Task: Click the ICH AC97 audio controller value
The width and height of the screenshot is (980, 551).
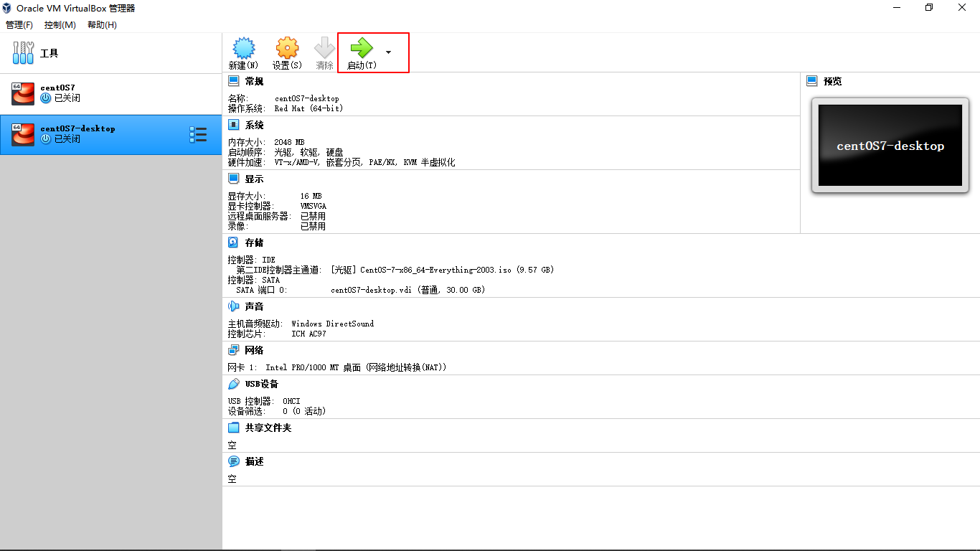Action: point(308,334)
